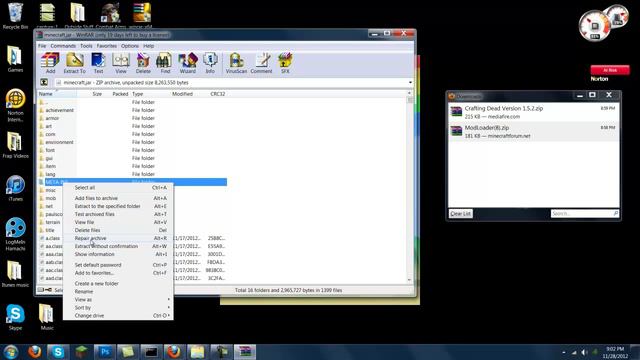Select the Music folder desktop icon
The image size is (640, 360).
(x=47, y=317)
